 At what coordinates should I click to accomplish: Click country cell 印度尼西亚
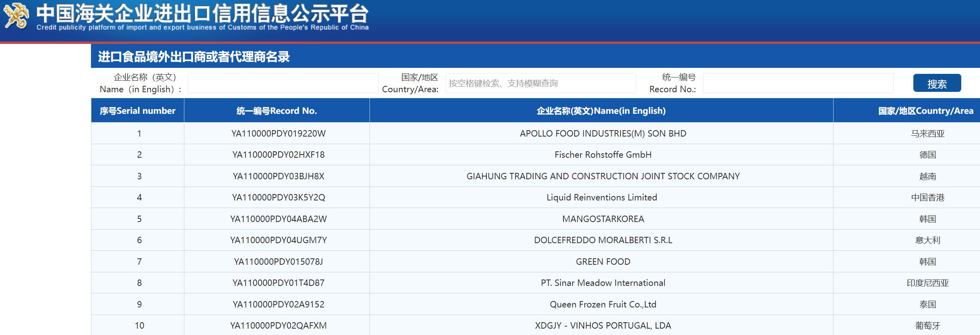pyautogui.click(x=928, y=283)
